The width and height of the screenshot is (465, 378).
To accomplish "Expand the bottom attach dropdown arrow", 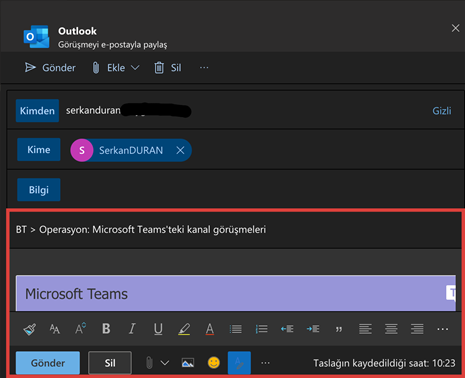I will coord(165,363).
